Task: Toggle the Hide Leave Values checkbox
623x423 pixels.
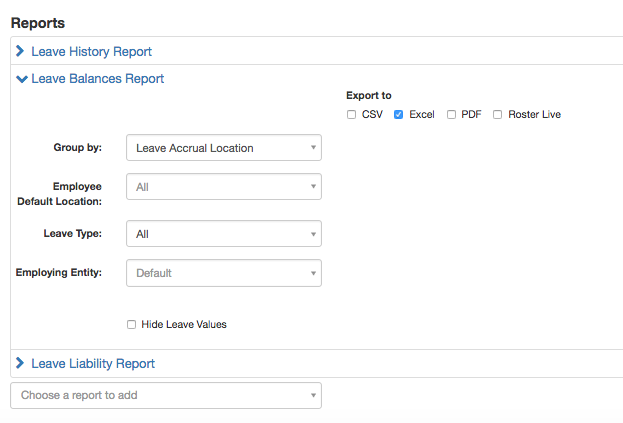Action: (x=132, y=324)
